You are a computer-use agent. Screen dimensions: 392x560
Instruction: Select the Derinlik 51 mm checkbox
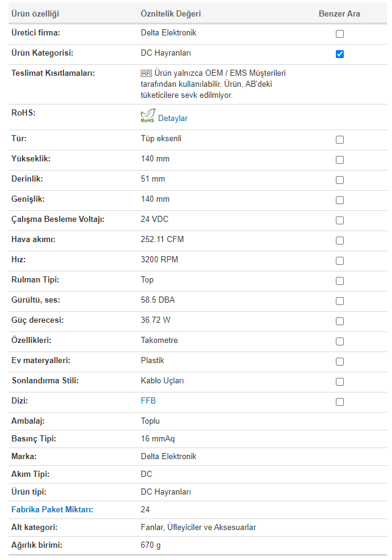(x=339, y=180)
